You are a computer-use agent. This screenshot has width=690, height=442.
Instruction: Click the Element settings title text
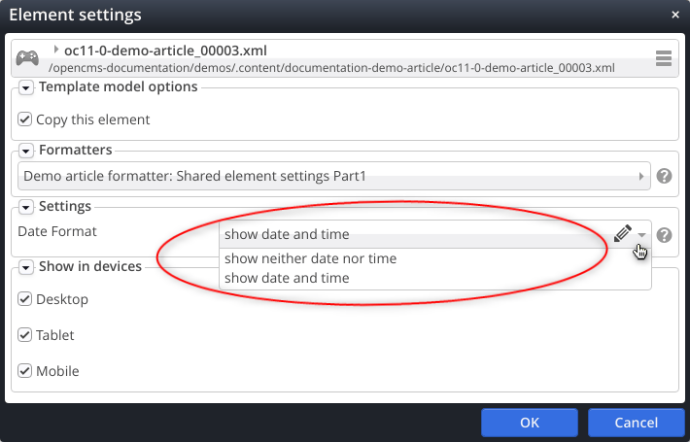point(75,15)
